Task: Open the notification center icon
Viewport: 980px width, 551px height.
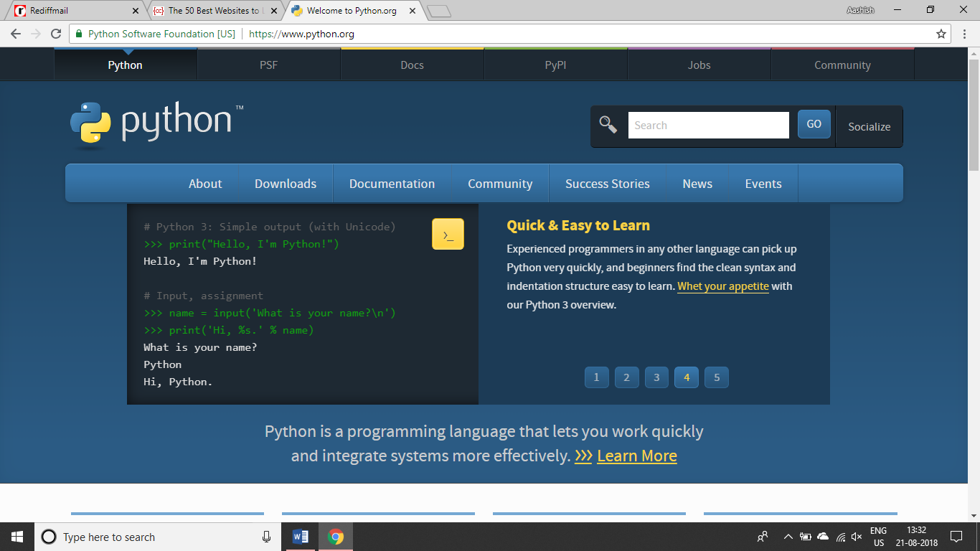Action: (956, 537)
